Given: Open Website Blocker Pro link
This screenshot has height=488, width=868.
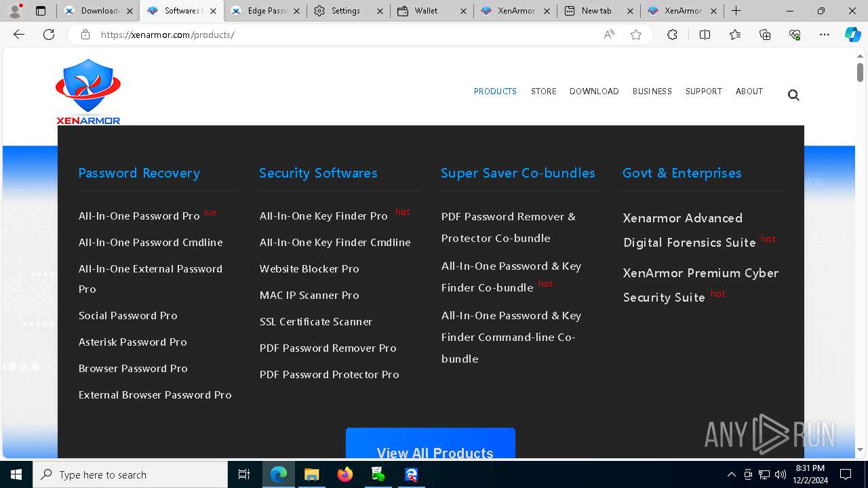Looking at the screenshot, I should tap(309, 269).
